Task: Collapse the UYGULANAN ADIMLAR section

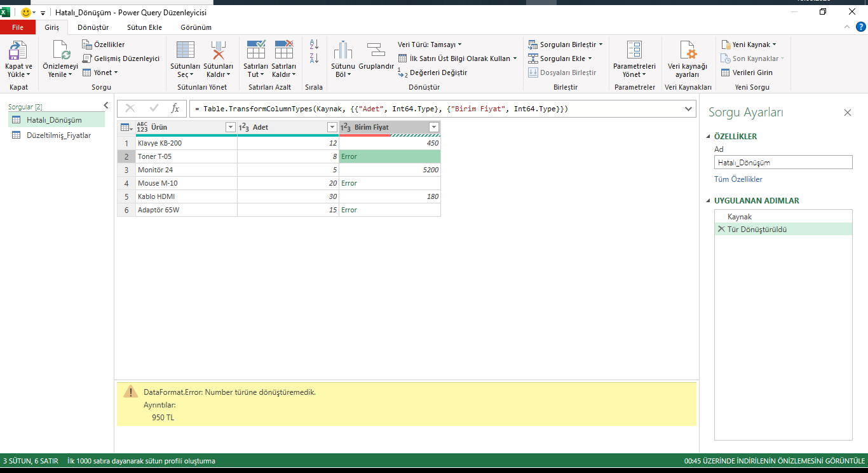Action: [x=709, y=201]
